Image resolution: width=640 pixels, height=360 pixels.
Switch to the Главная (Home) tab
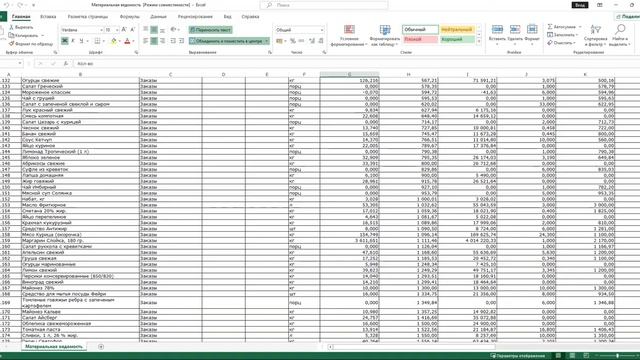coord(21,17)
